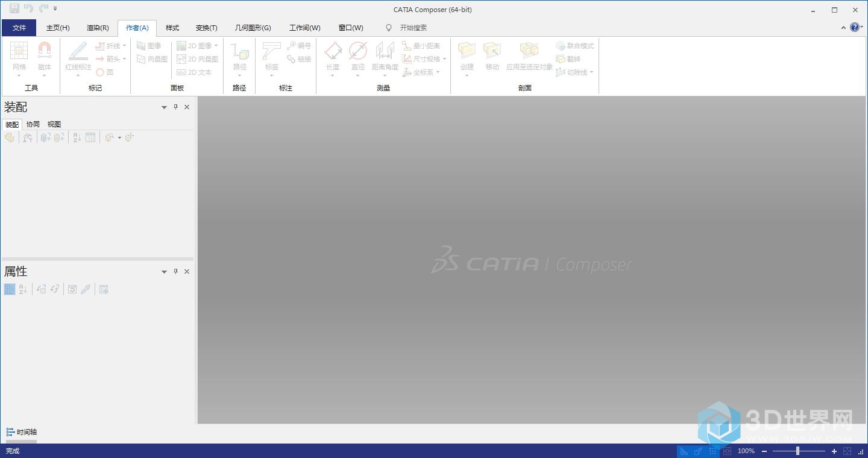
Task: Toggle categorized view in 属性 panel toolbar
Action: [9, 289]
